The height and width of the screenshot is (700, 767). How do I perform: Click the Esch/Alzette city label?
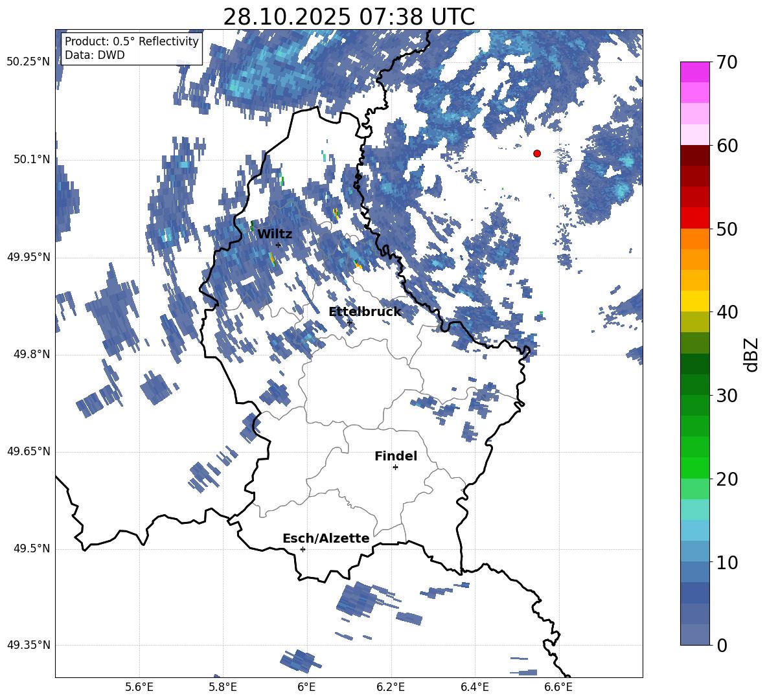tap(326, 538)
